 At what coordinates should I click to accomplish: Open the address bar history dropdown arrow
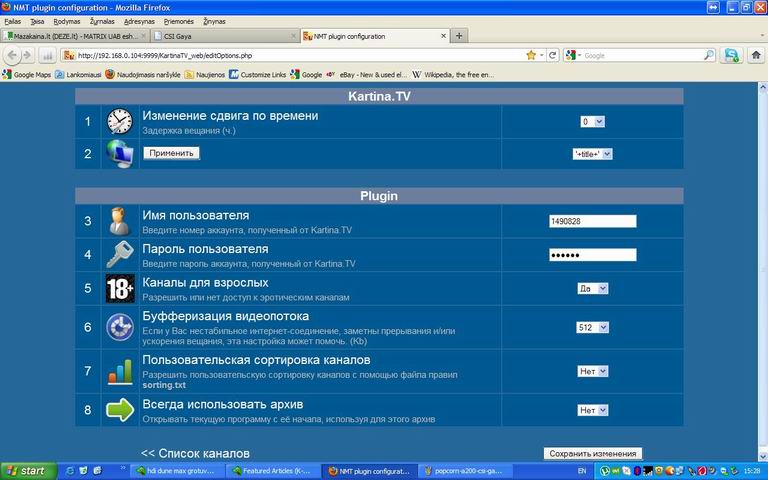click(x=542, y=55)
